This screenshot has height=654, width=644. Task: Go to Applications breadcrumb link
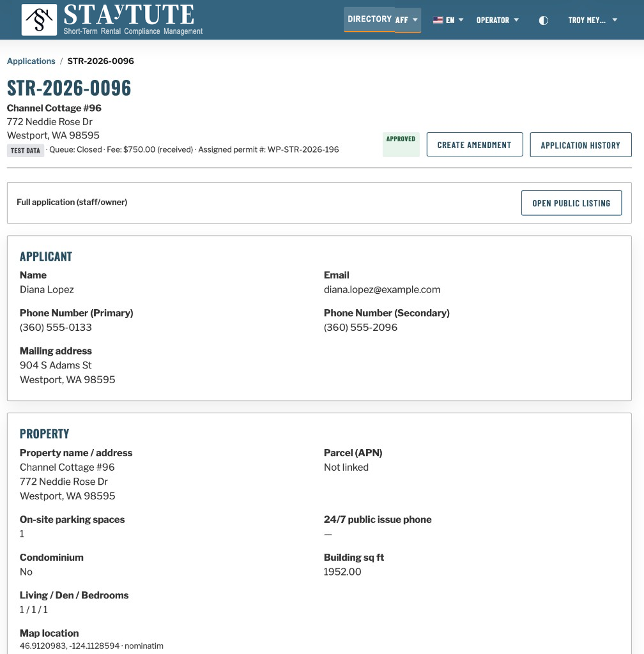coord(31,61)
